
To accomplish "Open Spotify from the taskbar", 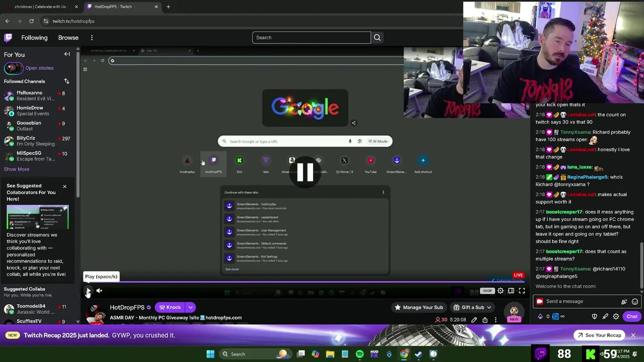I will [359, 354].
